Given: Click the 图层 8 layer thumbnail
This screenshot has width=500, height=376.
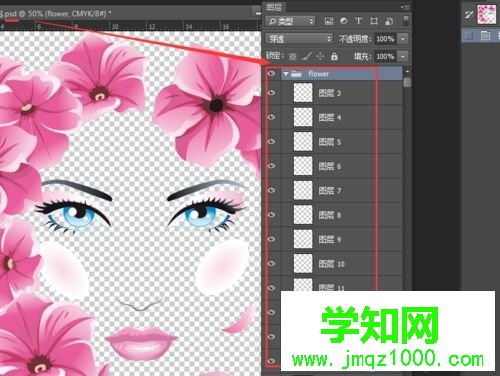Looking at the screenshot, I should [x=303, y=214].
